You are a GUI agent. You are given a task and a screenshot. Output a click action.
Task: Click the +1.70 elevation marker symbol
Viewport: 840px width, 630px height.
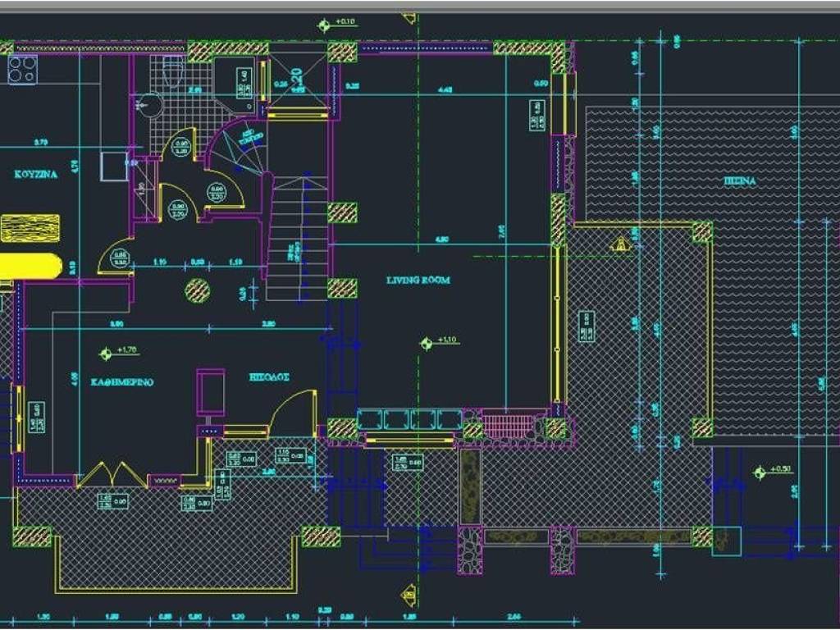105,353
